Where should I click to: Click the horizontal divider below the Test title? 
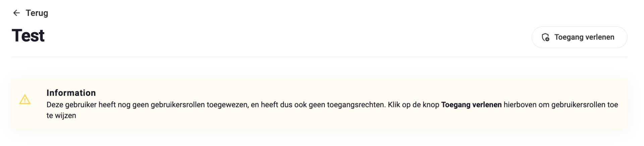319,57
